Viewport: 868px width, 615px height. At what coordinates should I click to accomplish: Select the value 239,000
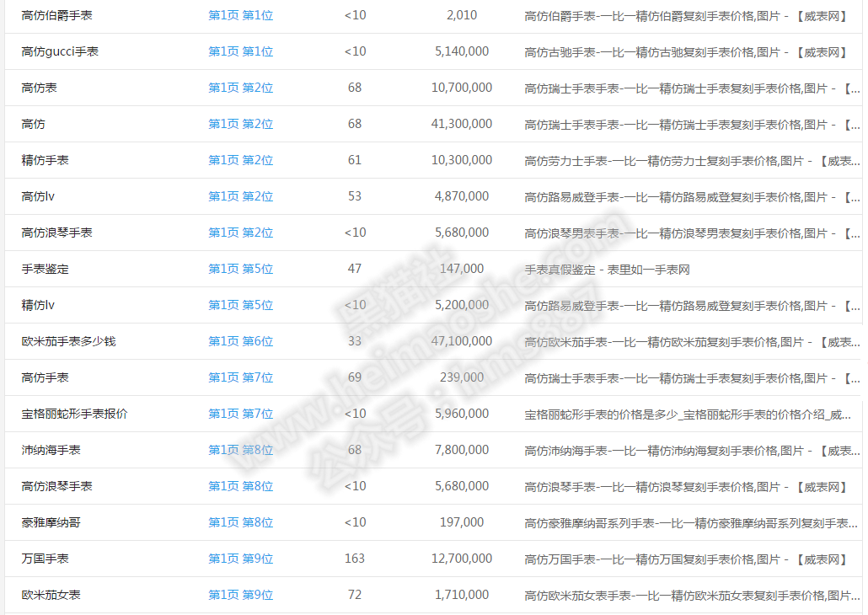coord(462,377)
